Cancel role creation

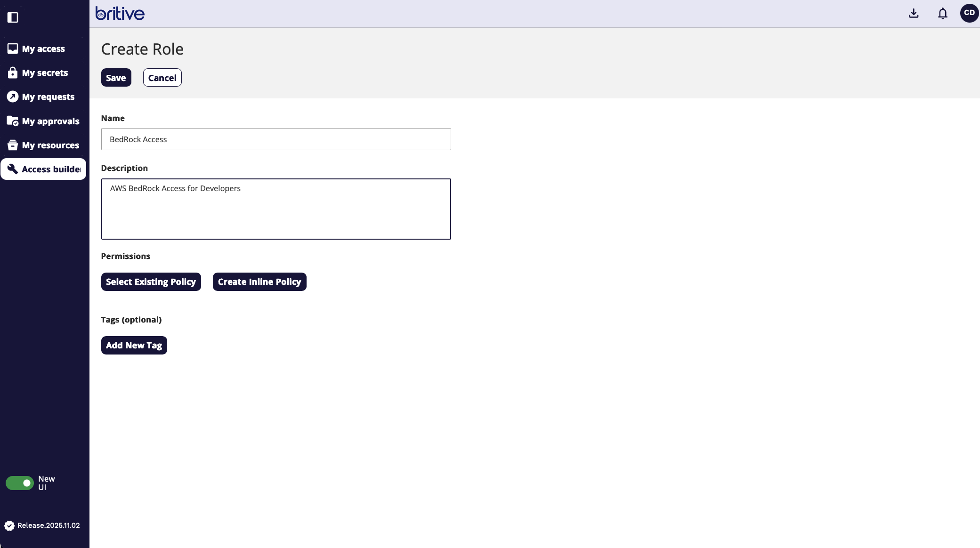tap(162, 78)
